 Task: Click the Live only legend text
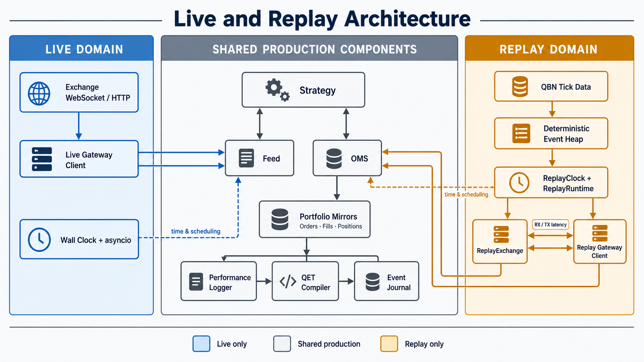232,344
